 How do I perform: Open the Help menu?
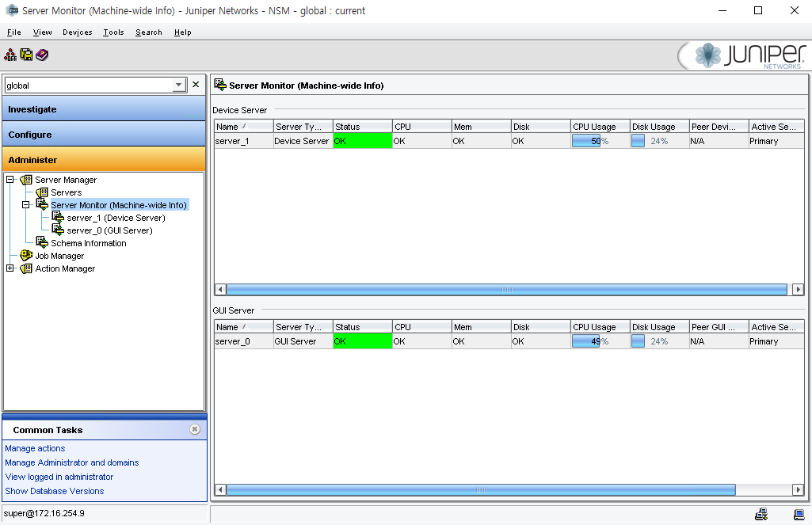click(x=183, y=32)
